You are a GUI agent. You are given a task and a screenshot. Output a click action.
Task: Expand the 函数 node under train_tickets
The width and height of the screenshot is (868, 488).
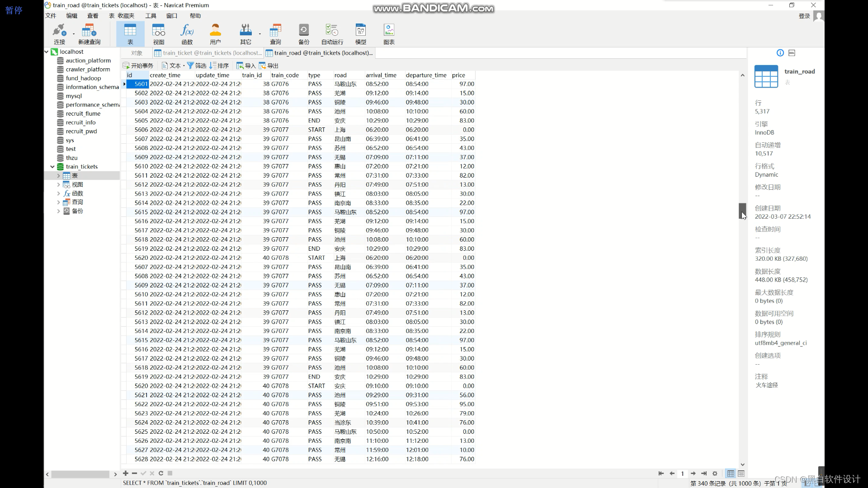(x=58, y=192)
